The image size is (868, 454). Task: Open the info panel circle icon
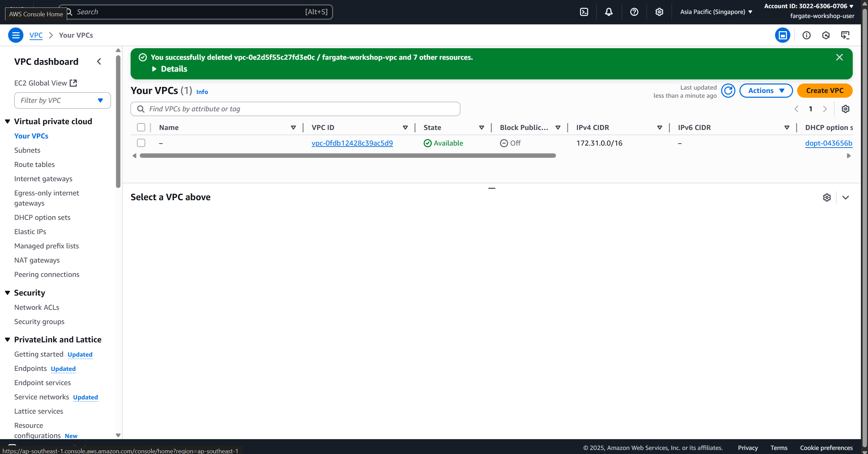click(x=806, y=35)
